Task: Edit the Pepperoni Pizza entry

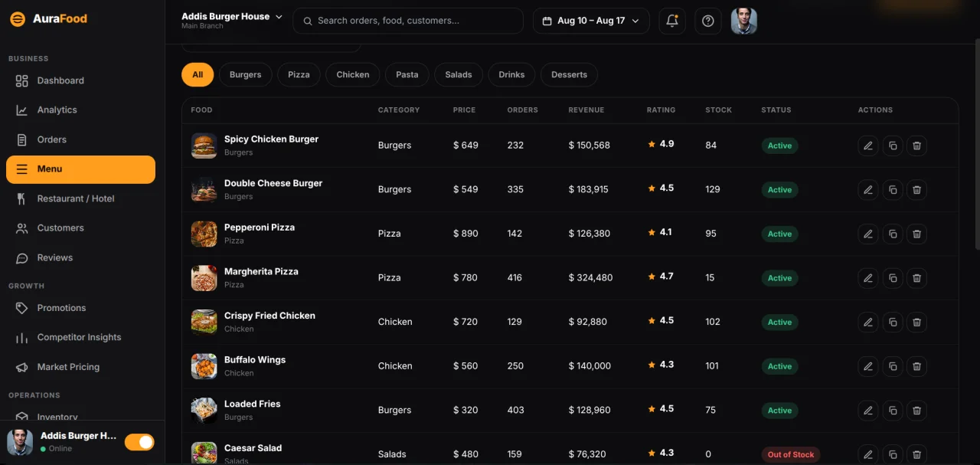Action: pos(868,234)
